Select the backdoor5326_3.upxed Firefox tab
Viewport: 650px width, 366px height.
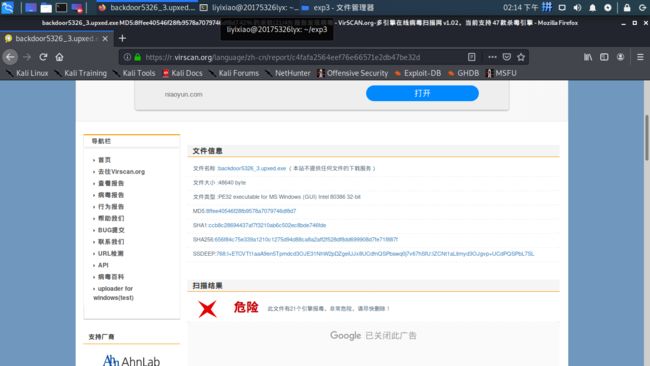[x=56, y=38]
